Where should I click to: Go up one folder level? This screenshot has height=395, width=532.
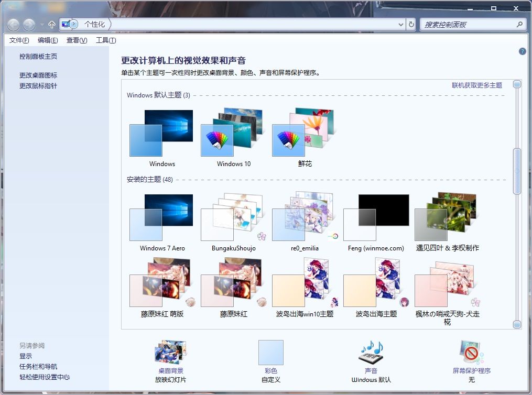pos(52,25)
